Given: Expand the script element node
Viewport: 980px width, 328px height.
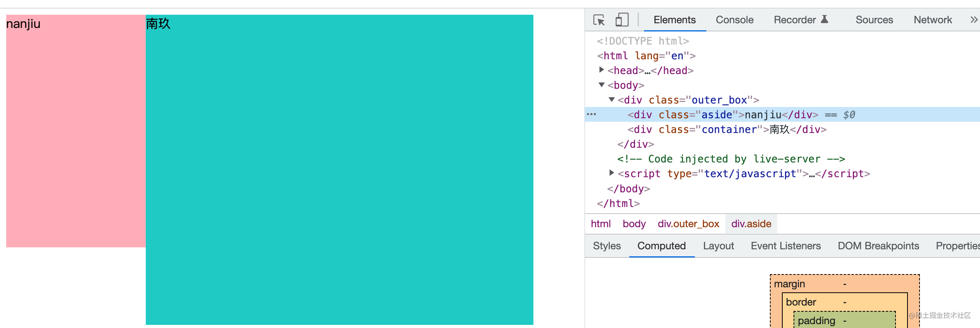Looking at the screenshot, I should pos(611,173).
